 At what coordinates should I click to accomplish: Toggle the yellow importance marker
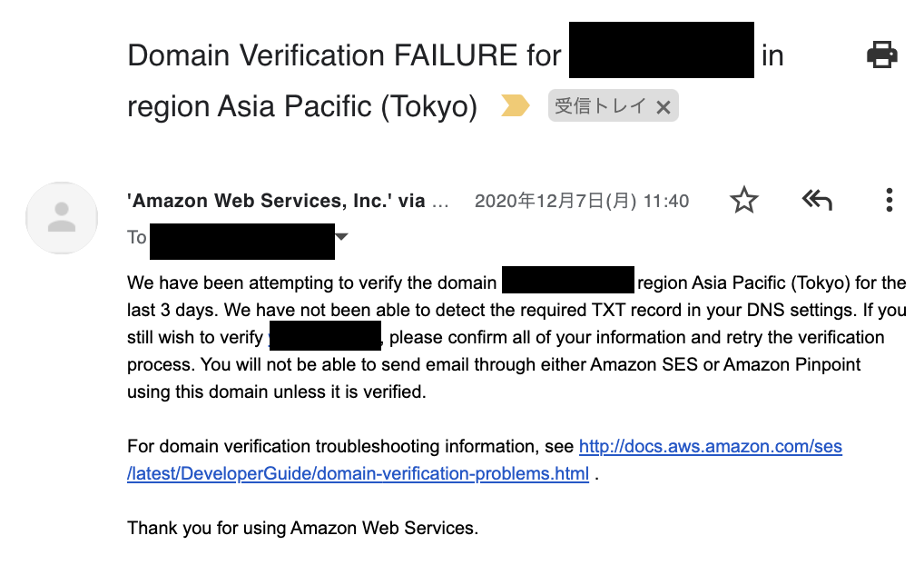(x=516, y=107)
